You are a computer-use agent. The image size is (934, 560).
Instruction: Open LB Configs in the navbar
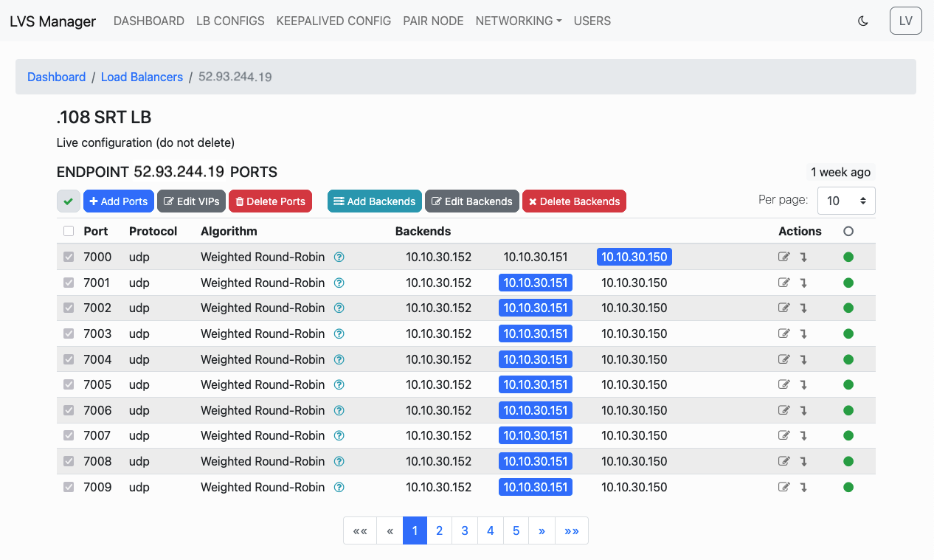[x=230, y=21]
